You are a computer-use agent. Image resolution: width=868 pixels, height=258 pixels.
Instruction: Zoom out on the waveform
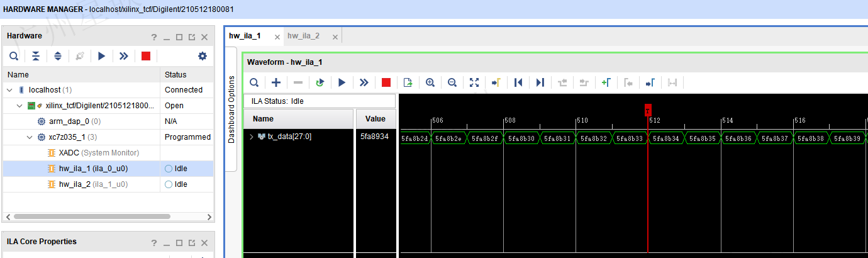[x=452, y=82]
